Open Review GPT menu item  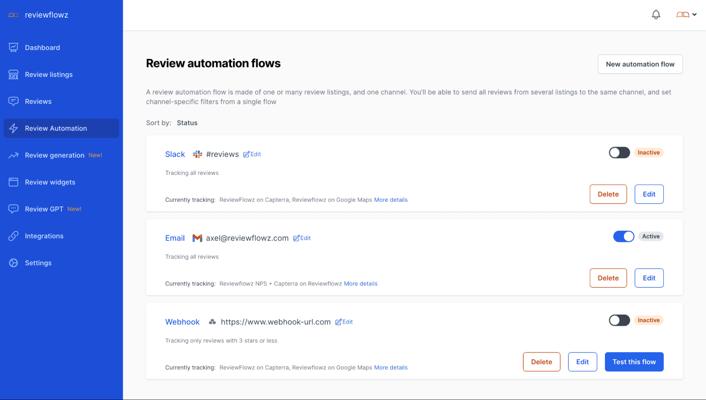click(x=44, y=209)
